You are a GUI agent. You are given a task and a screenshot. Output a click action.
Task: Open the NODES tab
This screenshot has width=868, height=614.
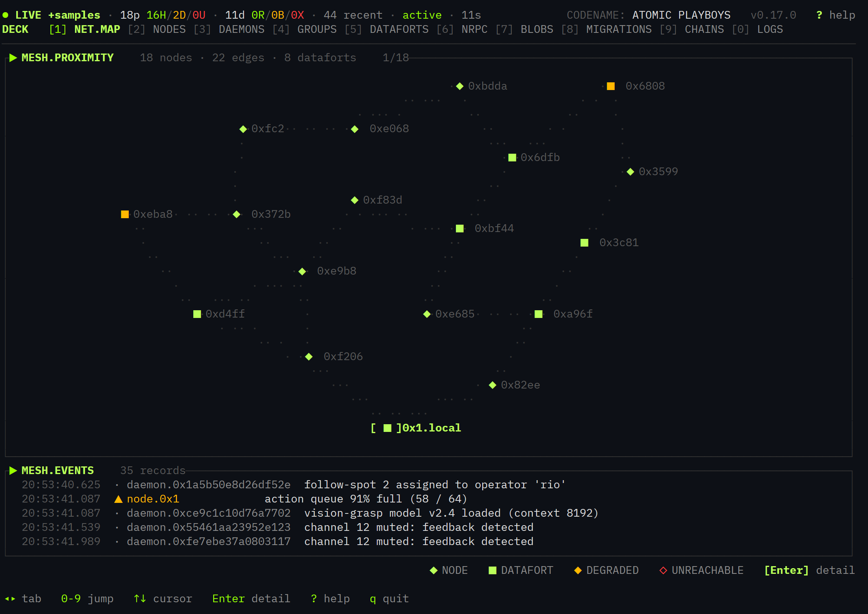(157, 29)
